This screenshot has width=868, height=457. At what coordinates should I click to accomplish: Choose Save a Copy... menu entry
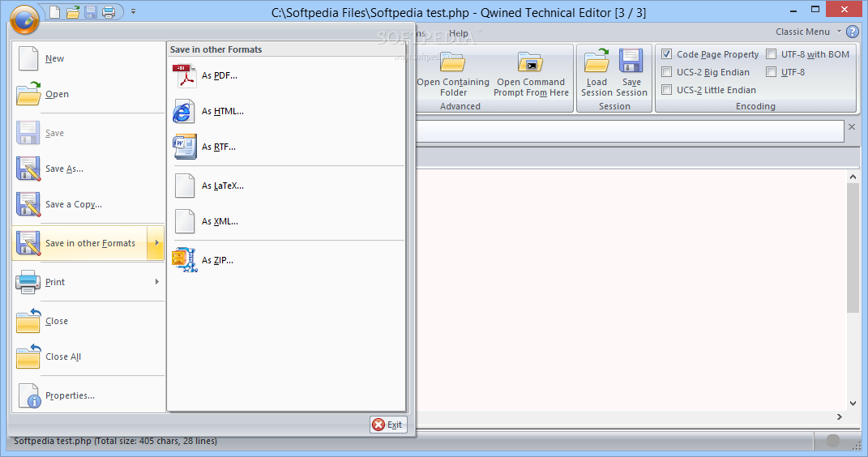[88, 204]
